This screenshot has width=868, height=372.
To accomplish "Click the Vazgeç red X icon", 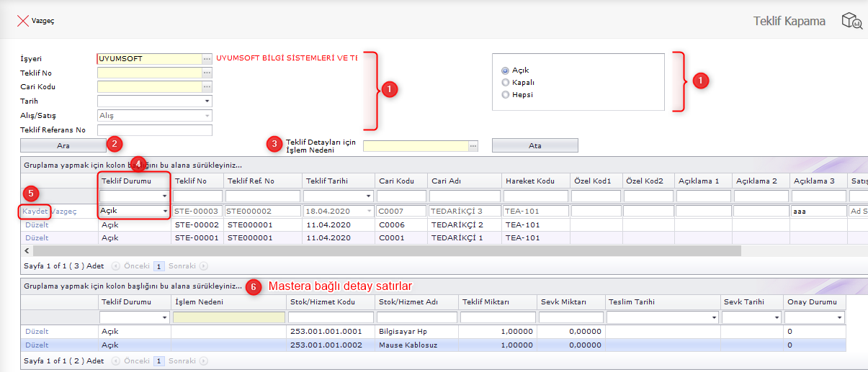I will point(22,21).
